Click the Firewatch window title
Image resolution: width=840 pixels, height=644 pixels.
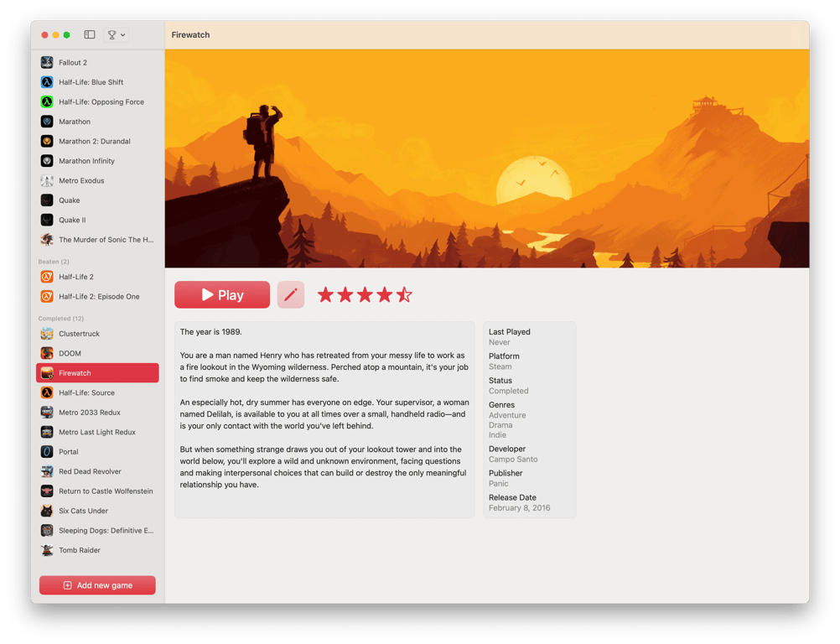pos(190,35)
